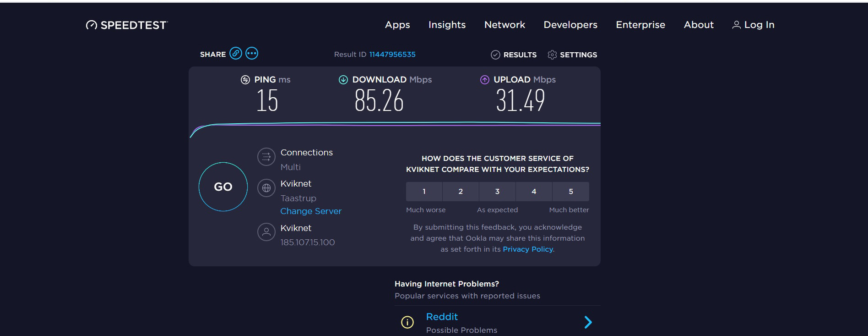Image resolution: width=868 pixels, height=336 pixels.
Task: Rate customer service 2
Action: click(x=461, y=192)
